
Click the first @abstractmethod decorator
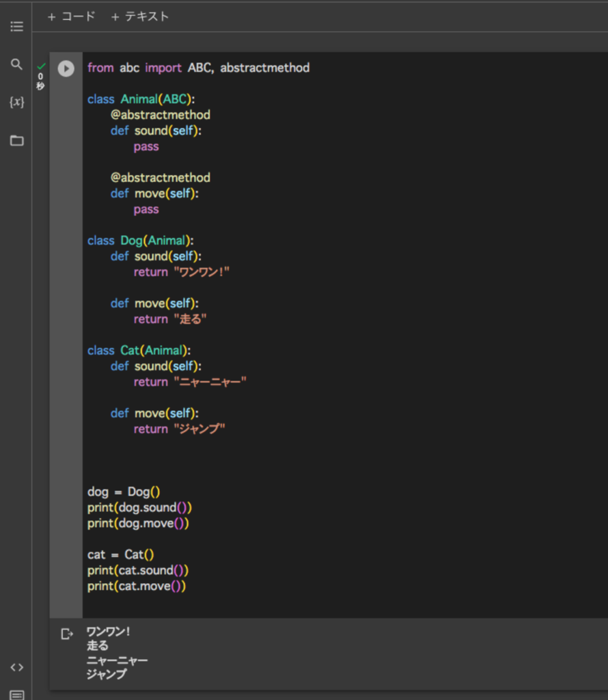point(160,115)
